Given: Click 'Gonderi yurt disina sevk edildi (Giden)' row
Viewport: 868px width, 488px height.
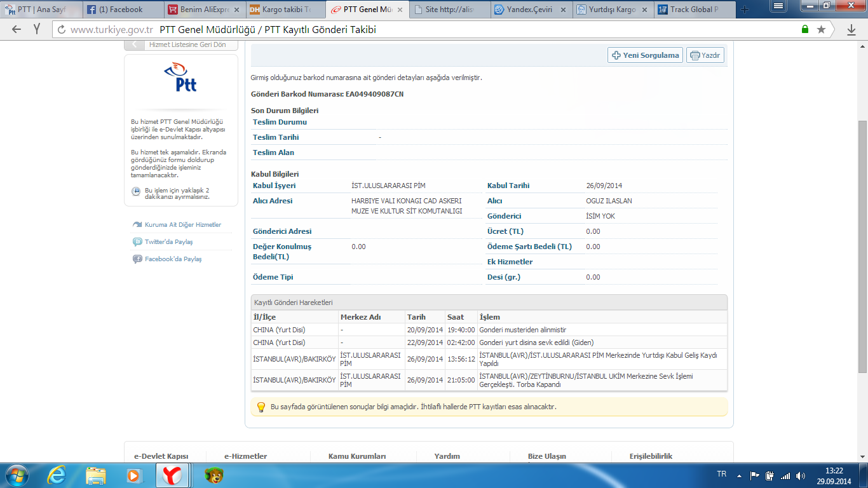Looking at the screenshot, I should point(489,342).
